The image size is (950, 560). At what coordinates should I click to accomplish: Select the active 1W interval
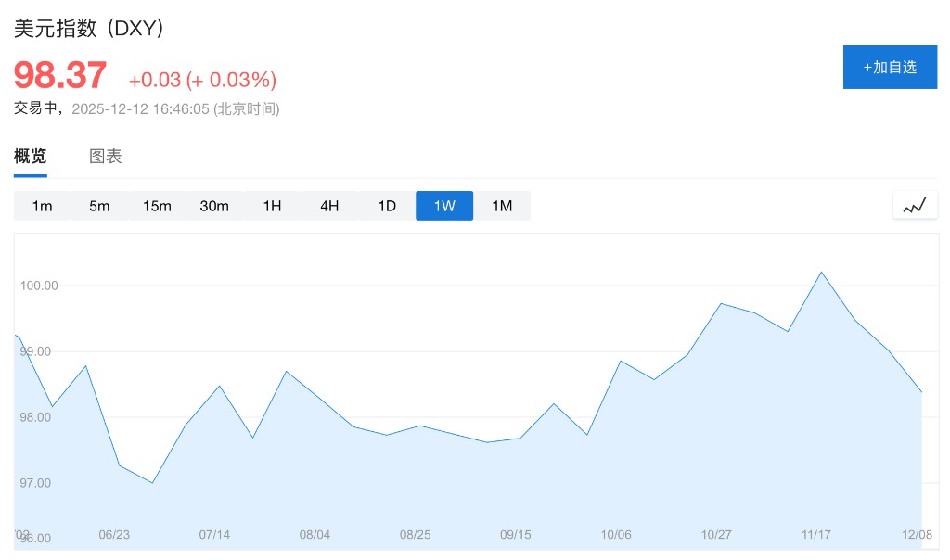(x=444, y=206)
